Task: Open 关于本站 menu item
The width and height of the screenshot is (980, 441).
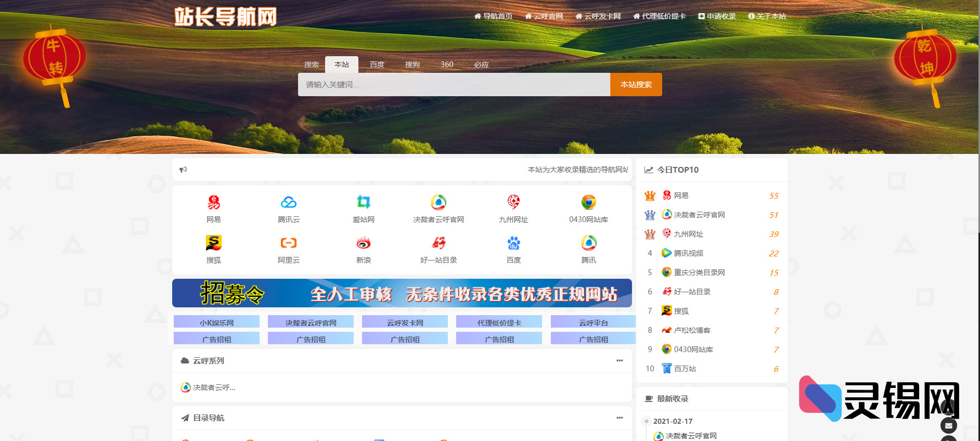Action: coord(767,16)
